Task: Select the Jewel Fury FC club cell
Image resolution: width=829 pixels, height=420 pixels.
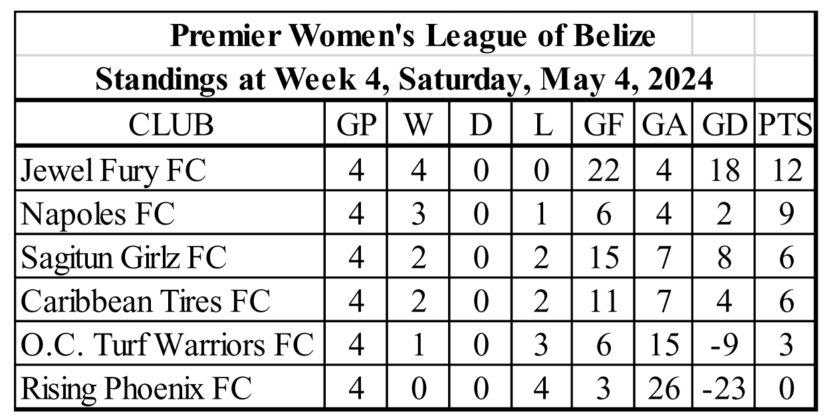Action: coord(170,170)
